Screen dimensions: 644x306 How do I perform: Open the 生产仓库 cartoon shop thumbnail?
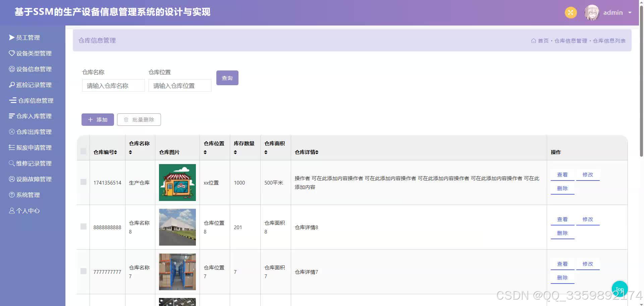coord(177,183)
